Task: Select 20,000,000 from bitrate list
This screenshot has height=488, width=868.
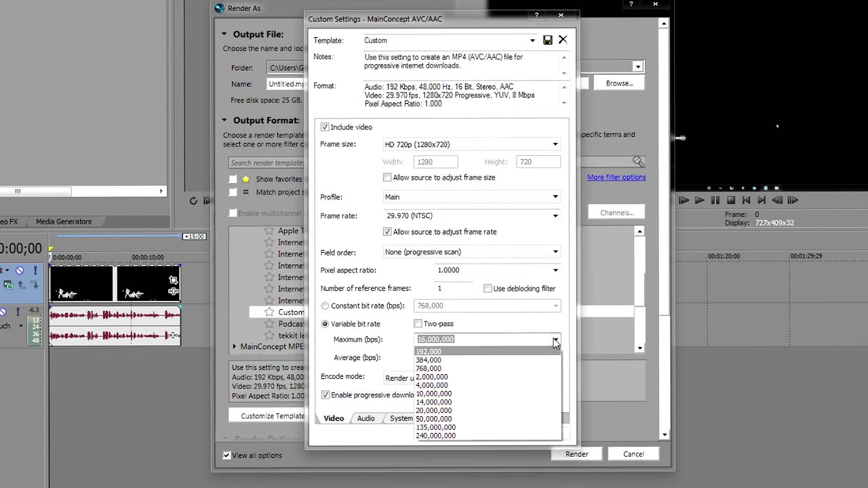Action: [x=433, y=411]
